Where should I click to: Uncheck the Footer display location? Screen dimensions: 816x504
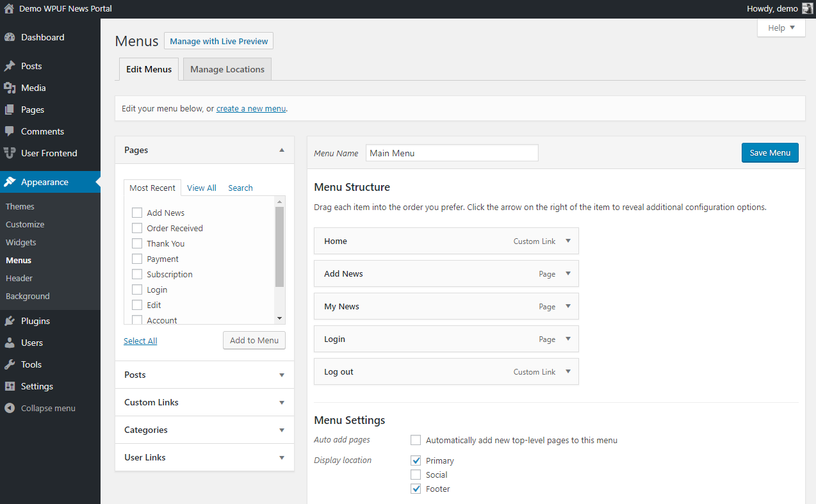(x=416, y=489)
